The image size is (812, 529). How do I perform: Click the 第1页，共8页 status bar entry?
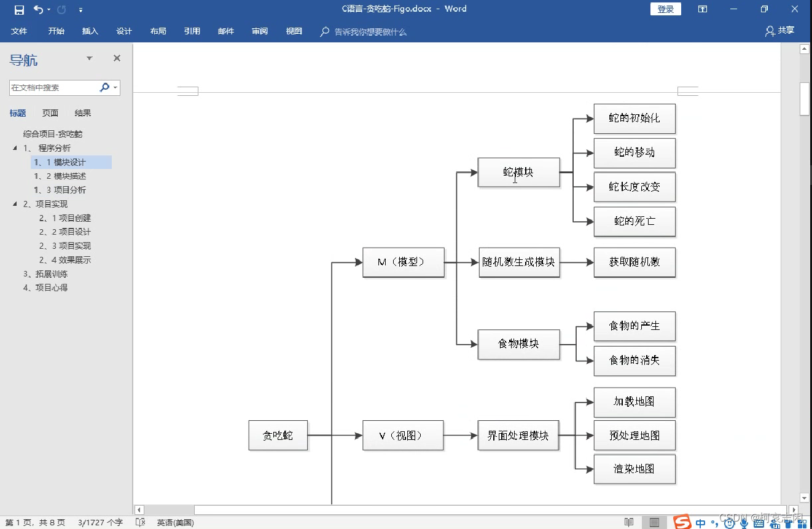point(35,523)
